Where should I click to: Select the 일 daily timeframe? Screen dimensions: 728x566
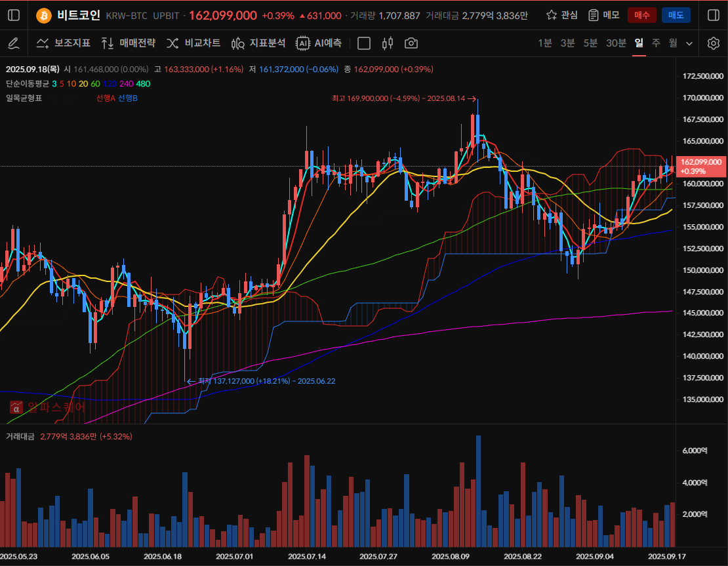(x=639, y=43)
